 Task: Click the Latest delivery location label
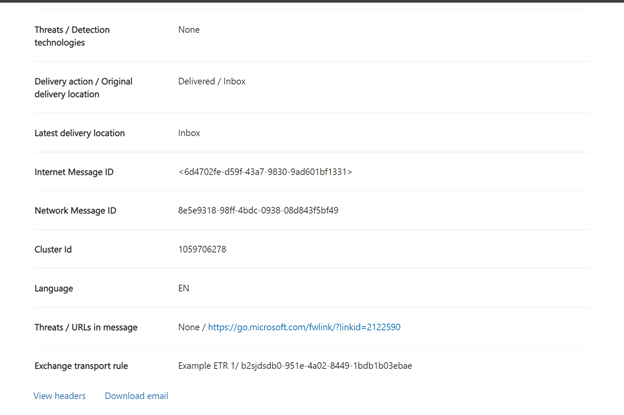pyautogui.click(x=80, y=133)
